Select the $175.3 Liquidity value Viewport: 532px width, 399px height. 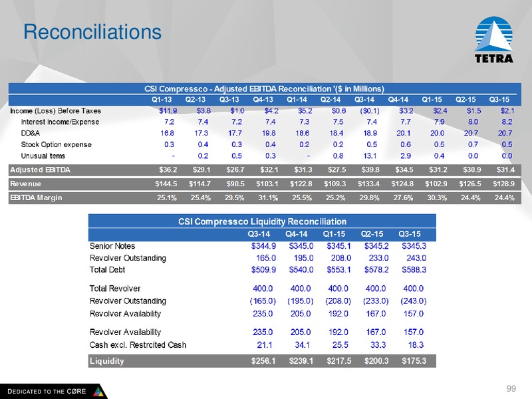click(414, 361)
